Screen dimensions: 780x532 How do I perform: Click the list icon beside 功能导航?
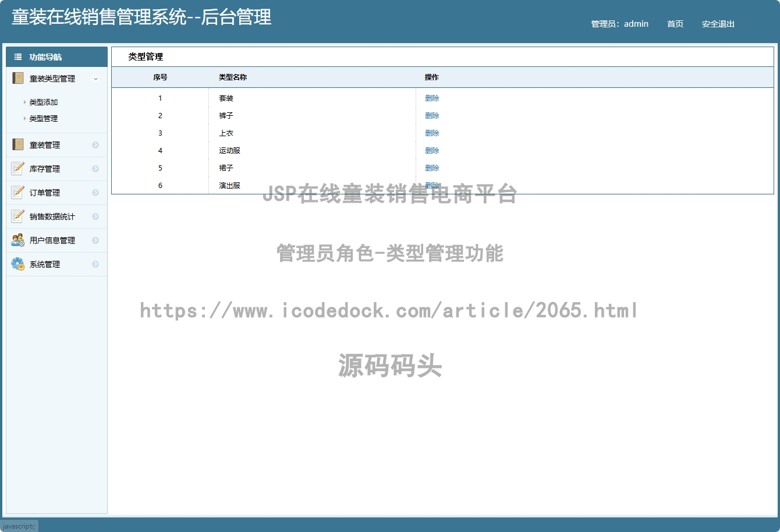(x=18, y=57)
